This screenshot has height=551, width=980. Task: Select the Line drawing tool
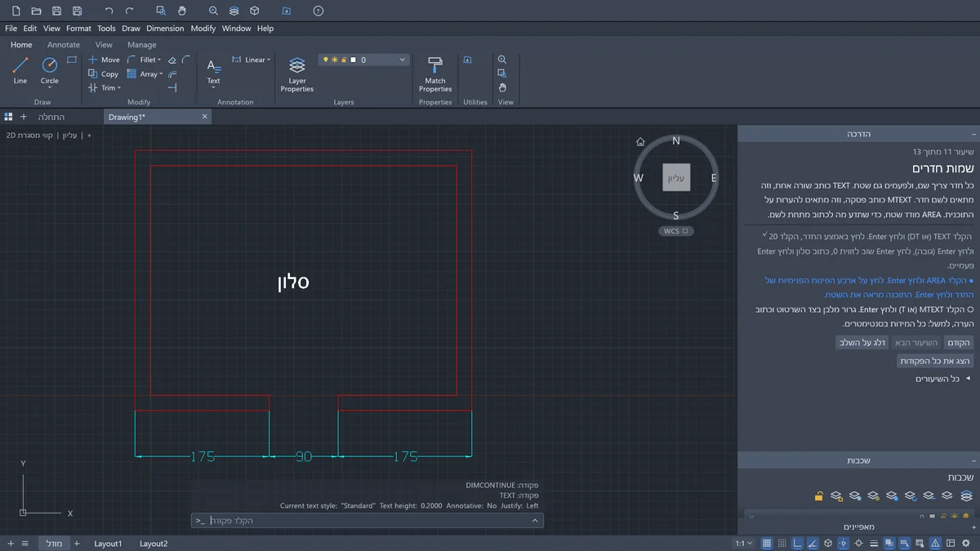pyautogui.click(x=20, y=70)
